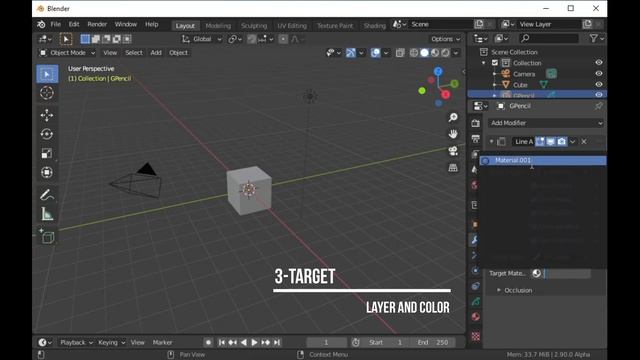Play the animation forward

tap(254, 342)
